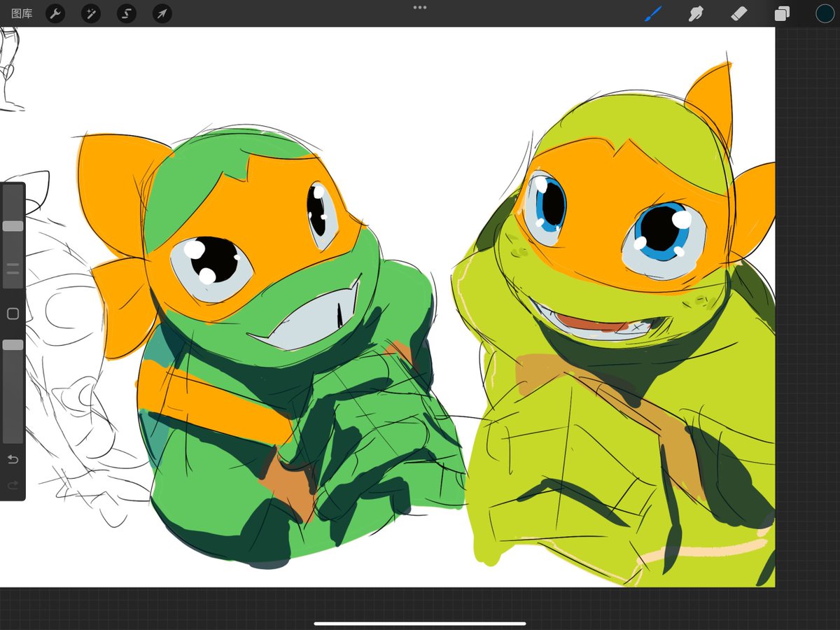The image size is (840, 630).
Task: Activate the Selection S tool
Action: click(127, 13)
